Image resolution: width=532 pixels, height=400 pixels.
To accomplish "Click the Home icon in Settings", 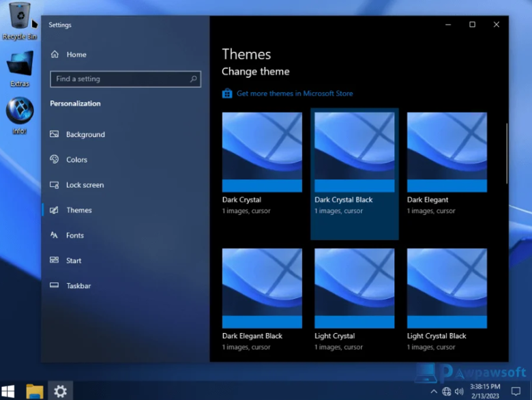I will [x=55, y=55].
